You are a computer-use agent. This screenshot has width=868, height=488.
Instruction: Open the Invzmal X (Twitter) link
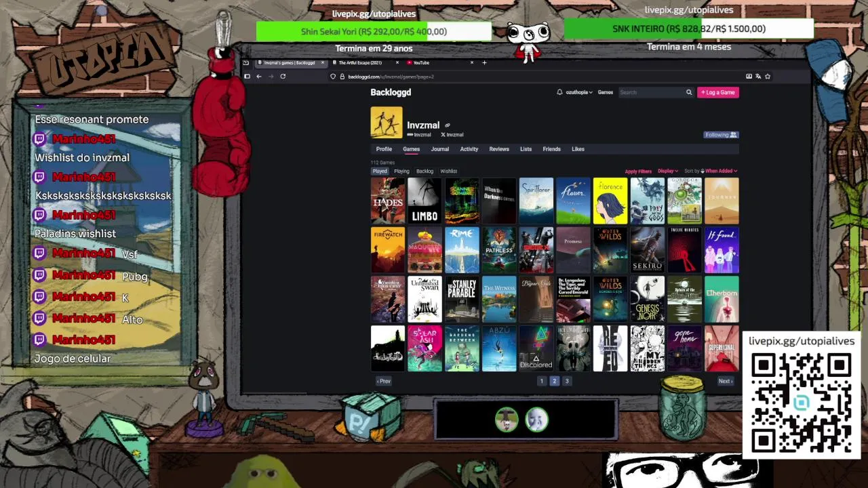452,135
